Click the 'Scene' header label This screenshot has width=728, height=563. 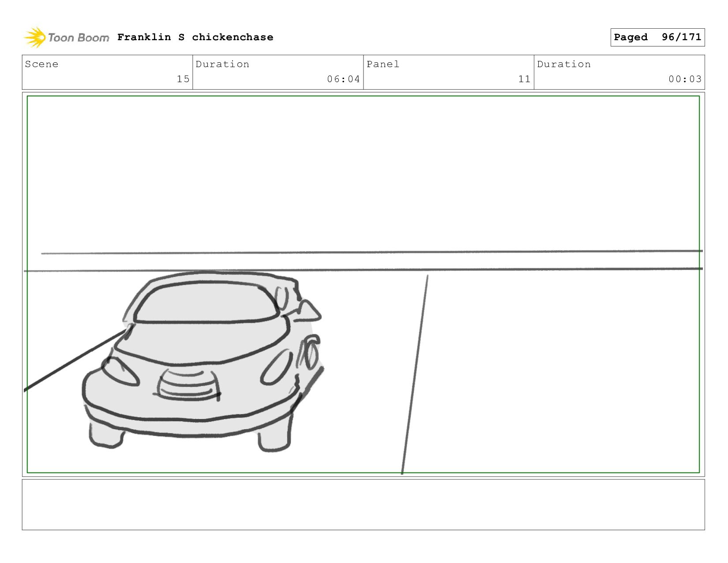tap(41, 64)
